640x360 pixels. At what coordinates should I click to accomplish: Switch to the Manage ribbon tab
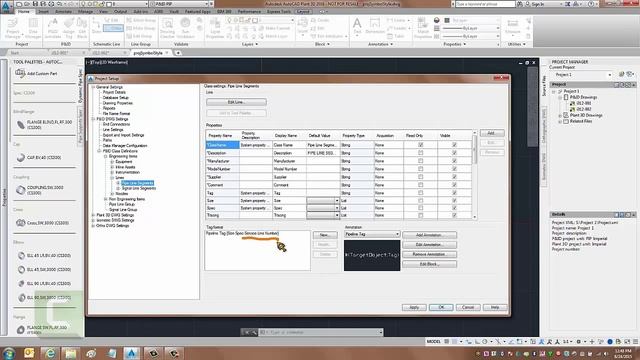85,11
